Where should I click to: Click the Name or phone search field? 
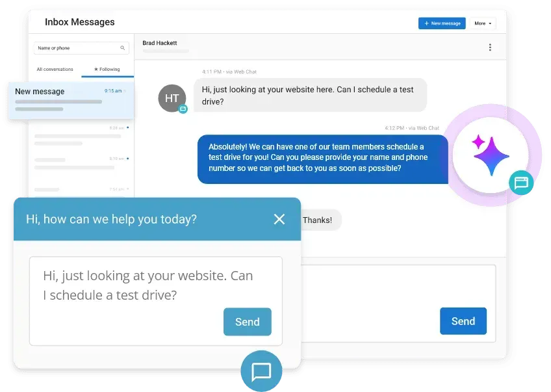pos(81,48)
